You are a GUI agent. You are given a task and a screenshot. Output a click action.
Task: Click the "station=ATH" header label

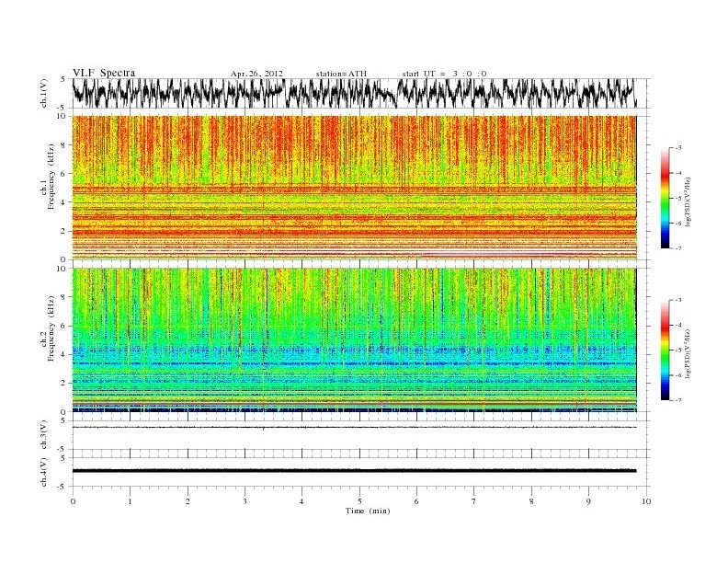(x=341, y=74)
